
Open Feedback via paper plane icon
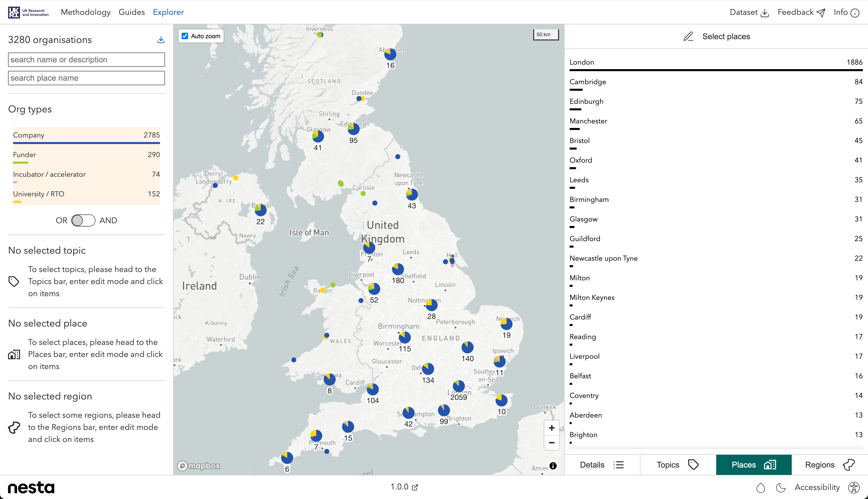click(x=821, y=13)
